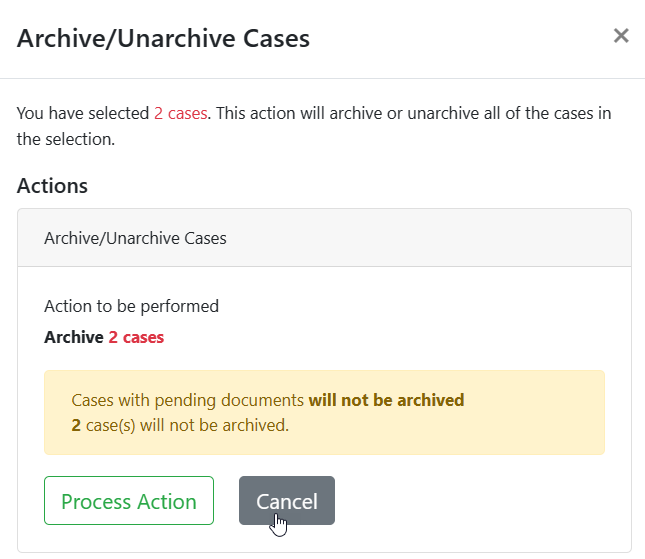Close the Archive/Unarchive Cases dialog
645x559 pixels.
[x=621, y=37]
